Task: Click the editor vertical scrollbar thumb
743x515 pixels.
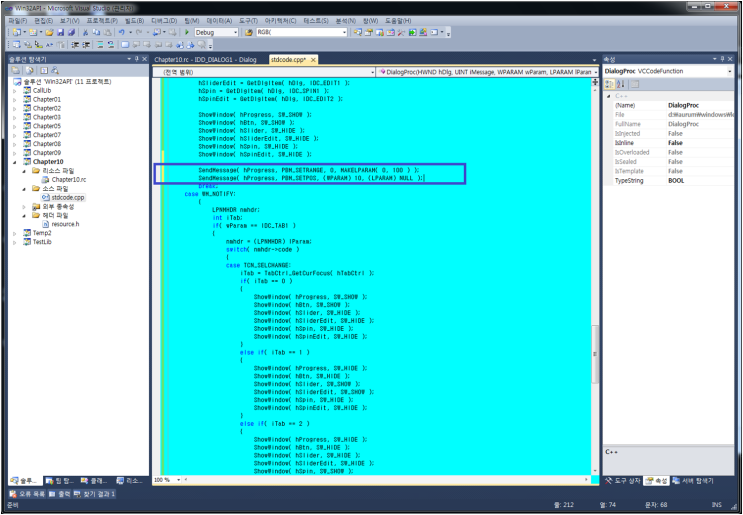Action: [x=595, y=354]
